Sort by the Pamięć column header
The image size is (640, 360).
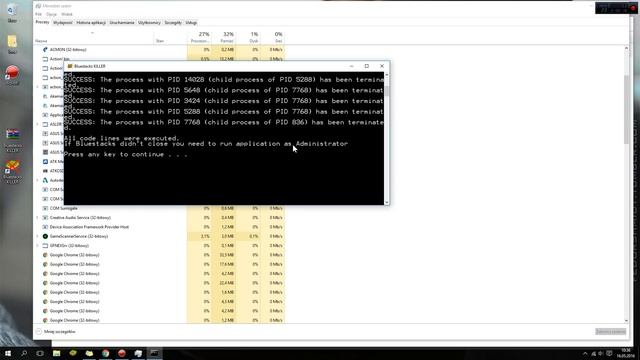pyautogui.click(x=224, y=37)
